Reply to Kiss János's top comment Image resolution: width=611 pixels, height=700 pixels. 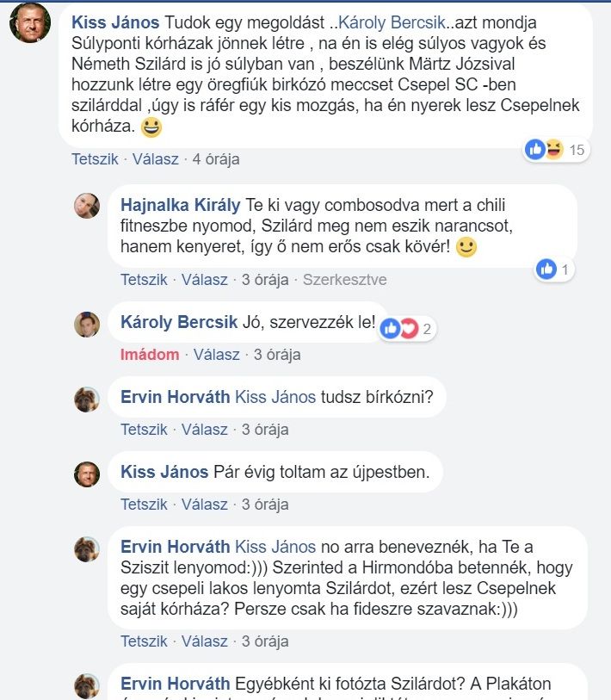156,159
